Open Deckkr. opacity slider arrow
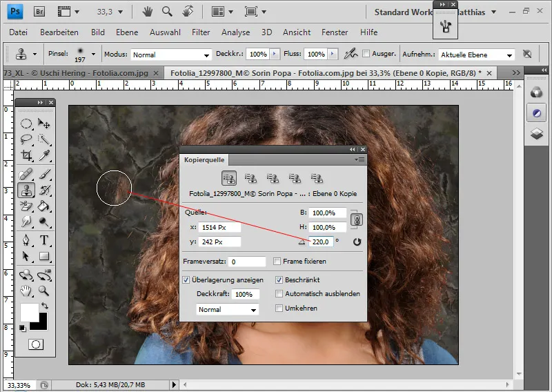Viewport: 552px width, 392px height. click(275, 54)
